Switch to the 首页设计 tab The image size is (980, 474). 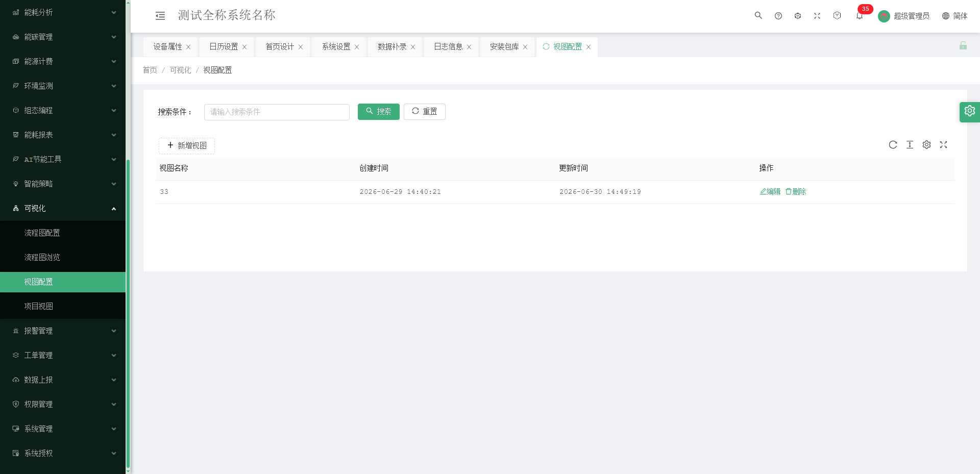pos(280,46)
